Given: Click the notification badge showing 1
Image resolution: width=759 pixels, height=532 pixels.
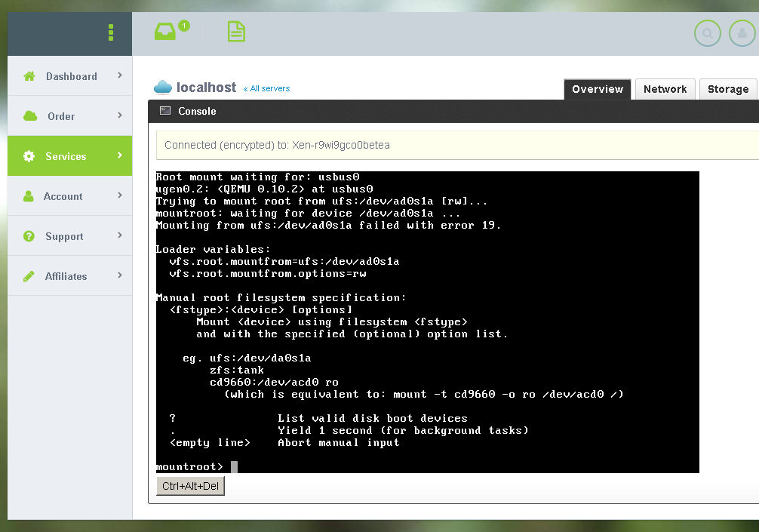Looking at the screenshot, I should [x=184, y=26].
